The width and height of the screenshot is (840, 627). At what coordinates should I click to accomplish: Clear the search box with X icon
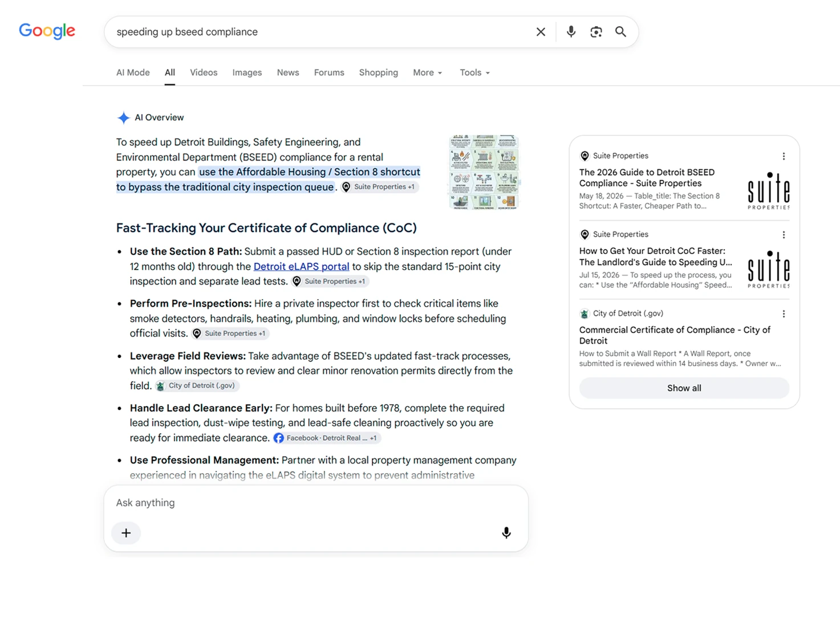tap(541, 32)
